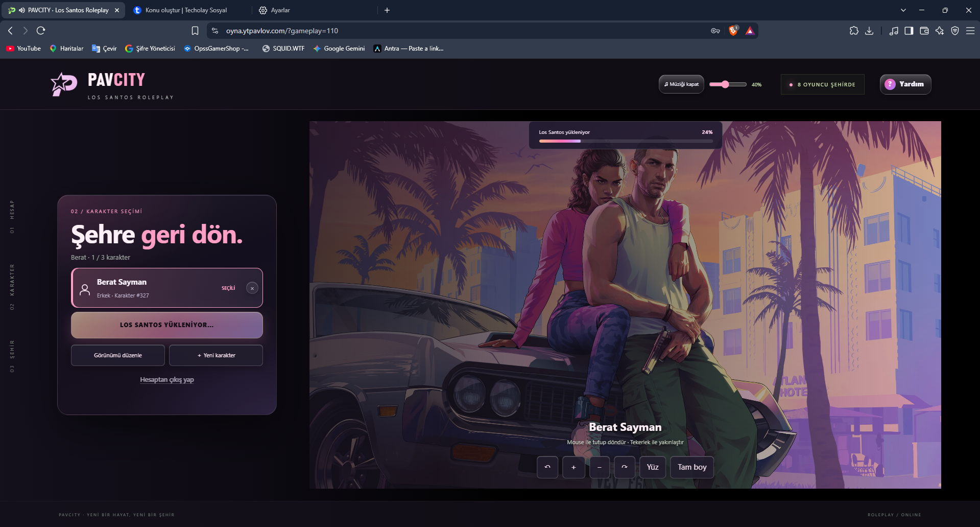Zoom out with the minus button
The height and width of the screenshot is (527, 980).
point(600,467)
